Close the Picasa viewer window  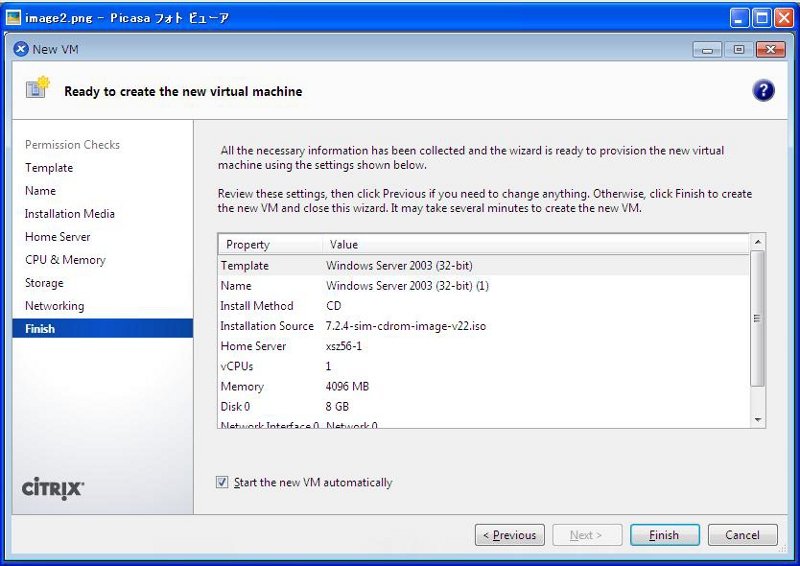784,18
